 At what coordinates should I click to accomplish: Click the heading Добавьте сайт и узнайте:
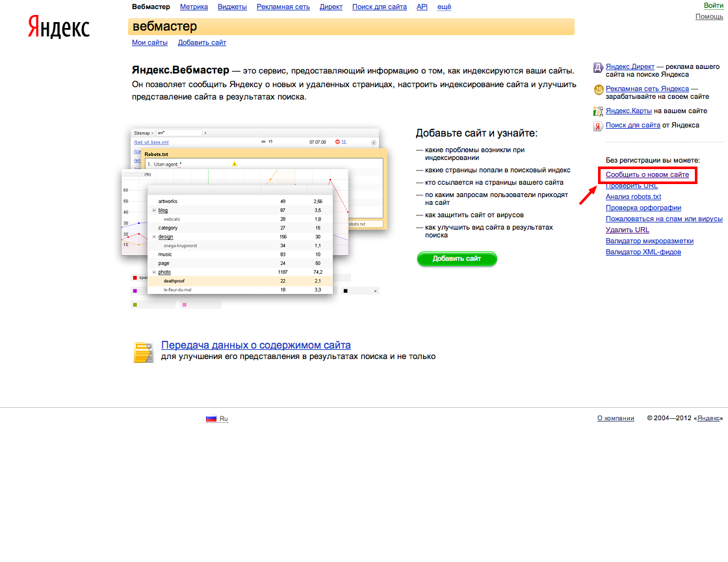pos(476,133)
